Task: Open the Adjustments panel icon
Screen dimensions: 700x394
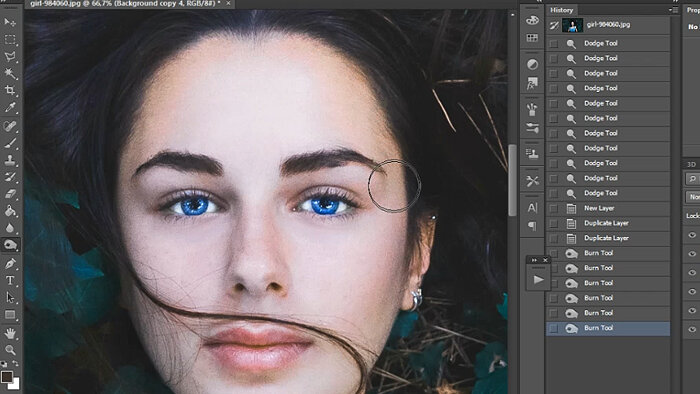Action: click(532, 64)
